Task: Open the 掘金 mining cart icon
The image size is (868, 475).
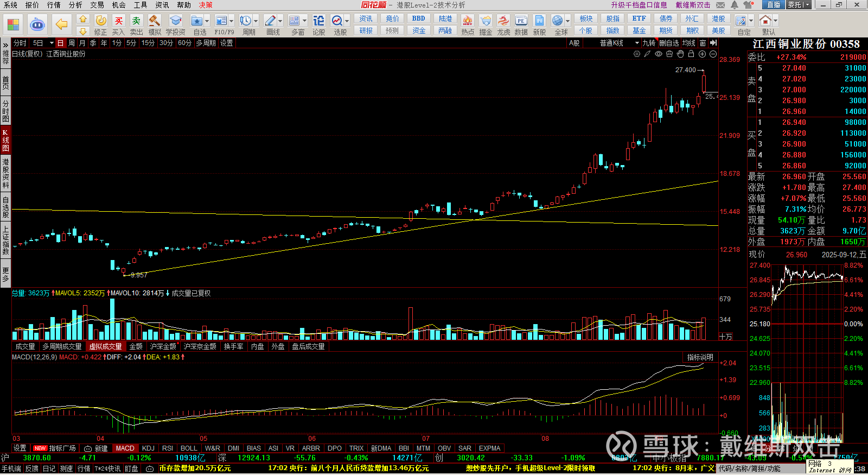Action: tap(486, 21)
